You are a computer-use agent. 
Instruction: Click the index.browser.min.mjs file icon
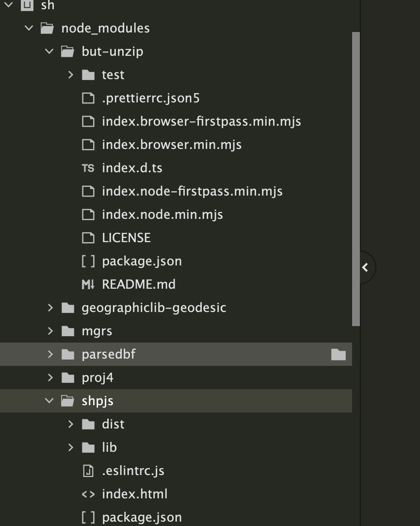click(x=88, y=145)
